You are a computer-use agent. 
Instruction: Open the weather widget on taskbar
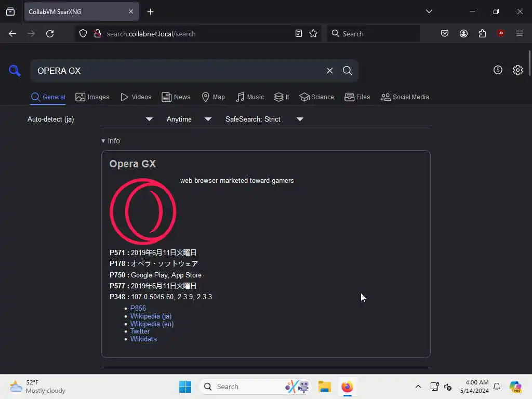(37, 387)
